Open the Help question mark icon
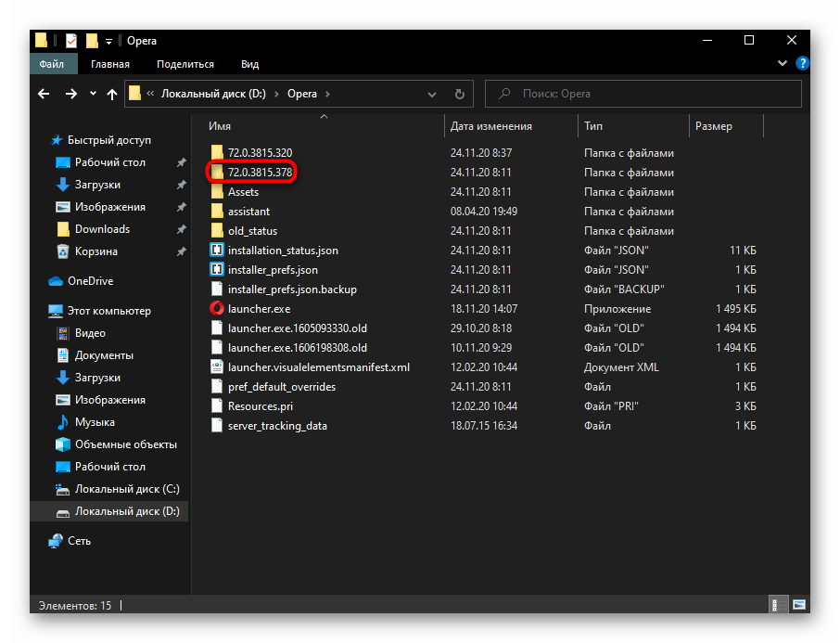Screen dimensions: 840x643 point(803,64)
